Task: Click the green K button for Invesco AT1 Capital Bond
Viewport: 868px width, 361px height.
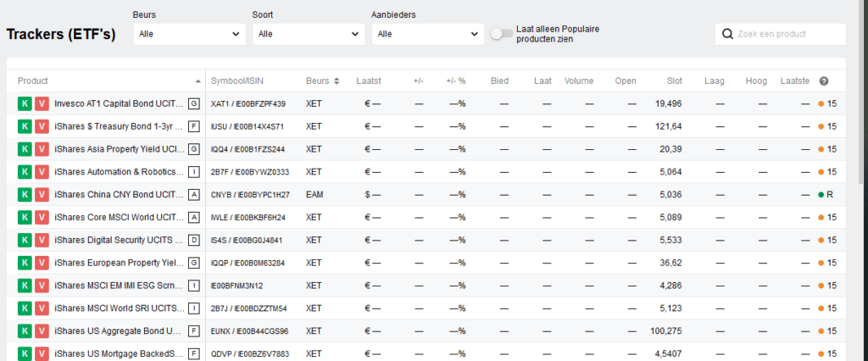Action: tap(25, 103)
